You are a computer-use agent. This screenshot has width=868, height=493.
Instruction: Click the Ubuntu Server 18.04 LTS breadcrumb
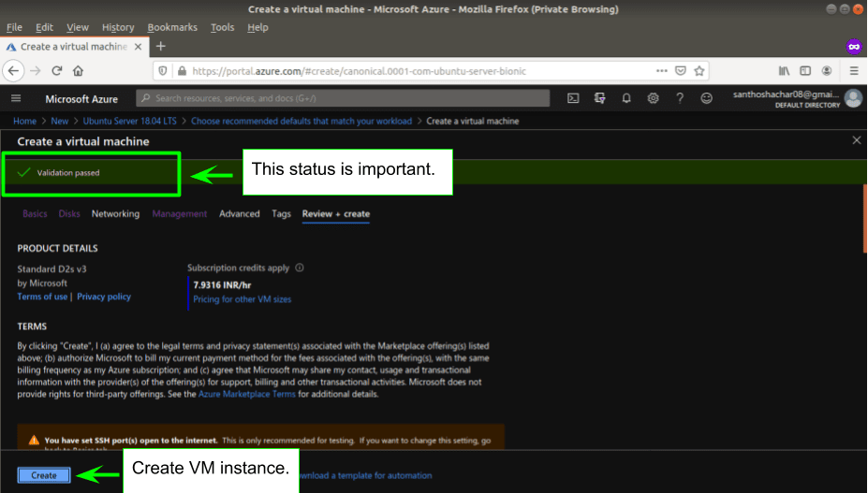click(x=129, y=122)
